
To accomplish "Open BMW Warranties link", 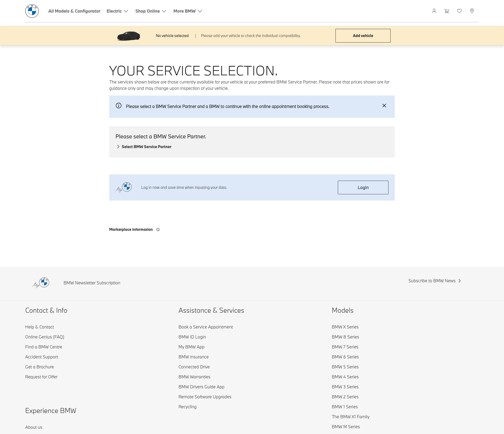I will click(194, 377).
